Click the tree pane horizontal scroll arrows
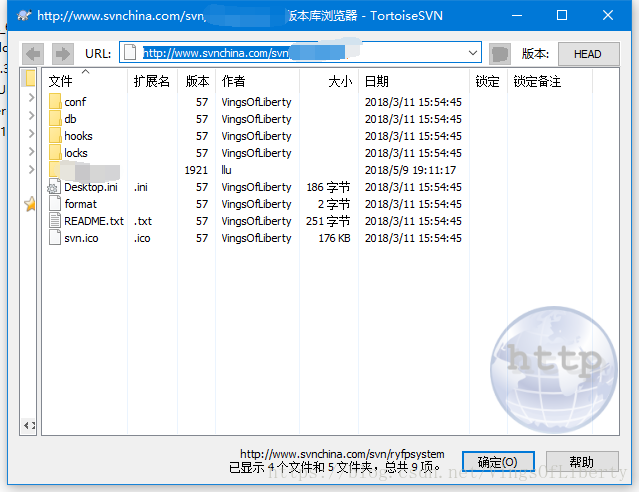639x492 pixels. pyautogui.click(x=29, y=426)
